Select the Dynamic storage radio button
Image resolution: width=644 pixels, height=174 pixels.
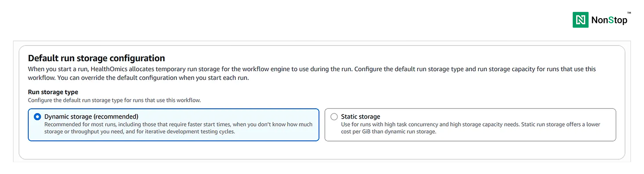click(x=37, y=117)
